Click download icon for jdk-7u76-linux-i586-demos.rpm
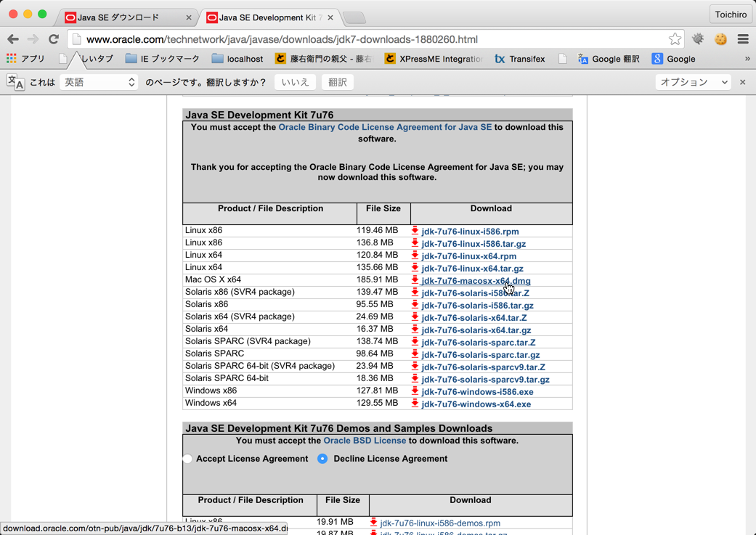This screenshot has width=756, height=535. tap(373, 523)
